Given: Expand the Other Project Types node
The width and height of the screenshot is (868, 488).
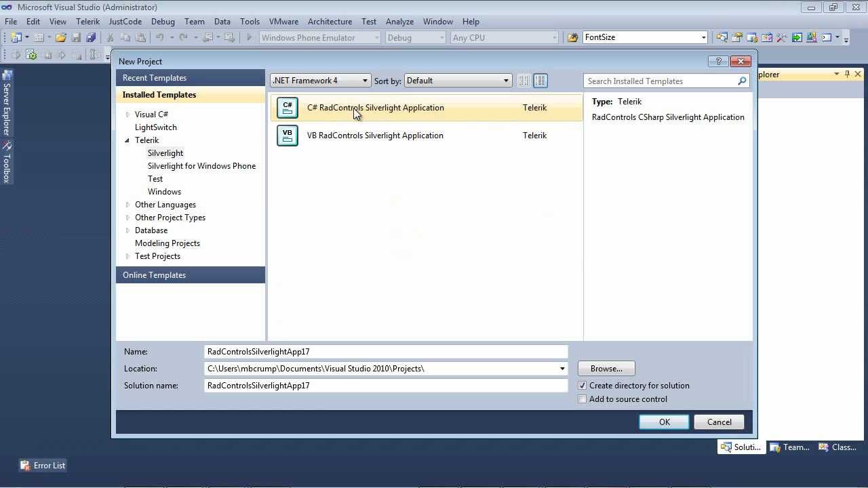Looking at the screenshot, I should click(x=127, y=218).
